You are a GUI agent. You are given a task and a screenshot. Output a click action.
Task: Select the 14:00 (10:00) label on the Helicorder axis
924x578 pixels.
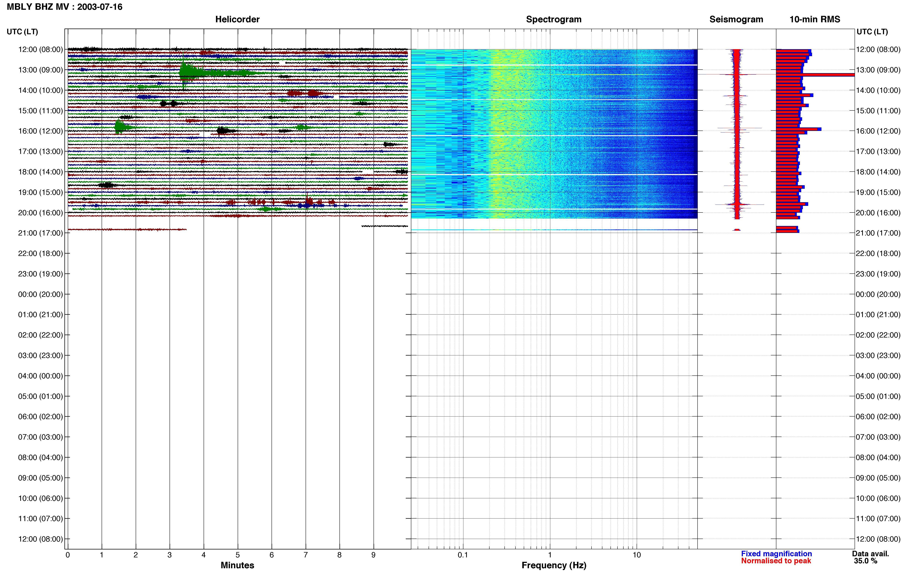coord(41,90)
